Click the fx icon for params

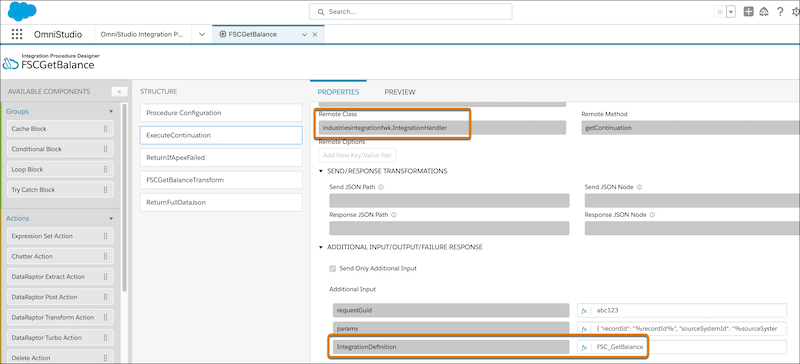(x=584, y=329)
